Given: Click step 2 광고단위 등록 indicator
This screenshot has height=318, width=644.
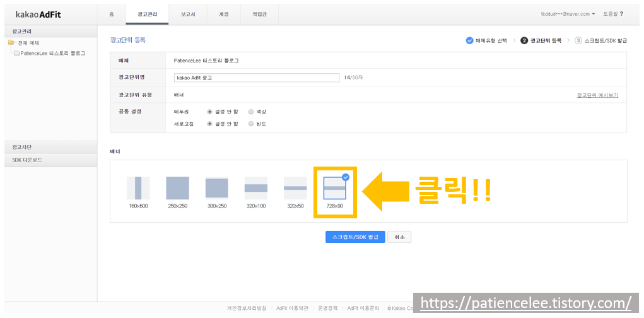Looking at the screenshot, I should (541, 40).
